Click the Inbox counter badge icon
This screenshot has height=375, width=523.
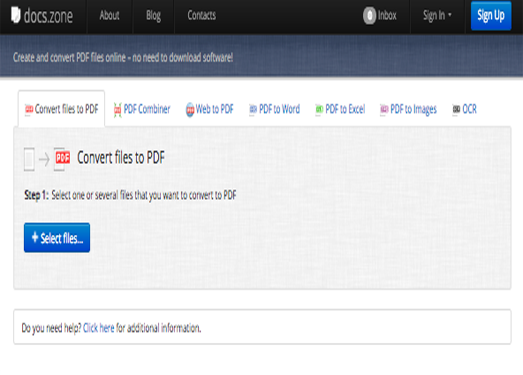point(369,15)
